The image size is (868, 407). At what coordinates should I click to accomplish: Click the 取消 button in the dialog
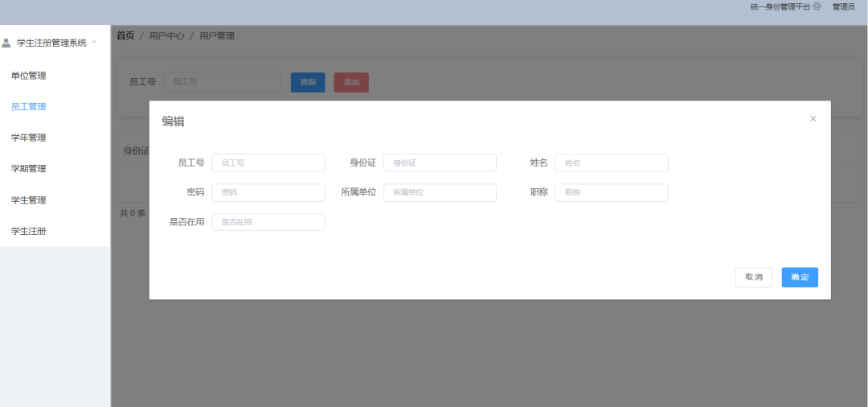753,277
